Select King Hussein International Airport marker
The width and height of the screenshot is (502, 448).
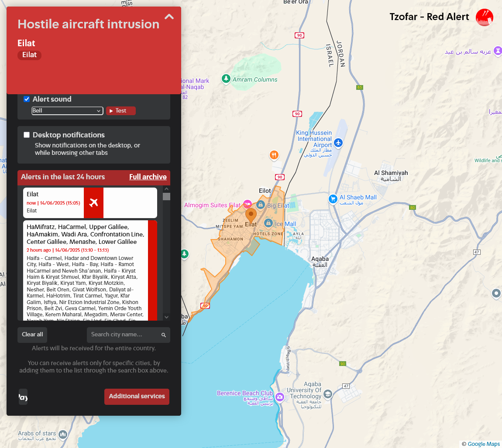point(338,143)
